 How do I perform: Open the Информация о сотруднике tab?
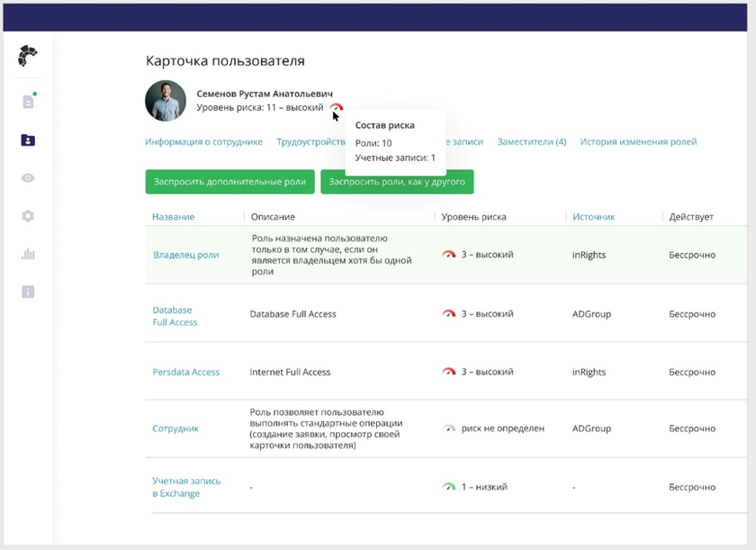coord(203,142)
